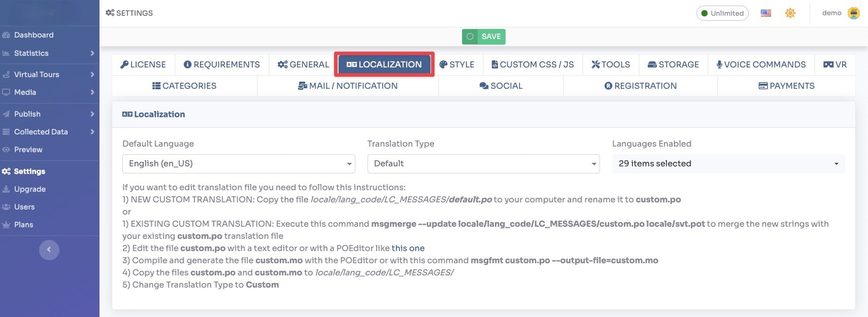The image size is (868, 317).
Task: Click the Settings gears icon in sidebar
Action: click(x=6, y=171)
